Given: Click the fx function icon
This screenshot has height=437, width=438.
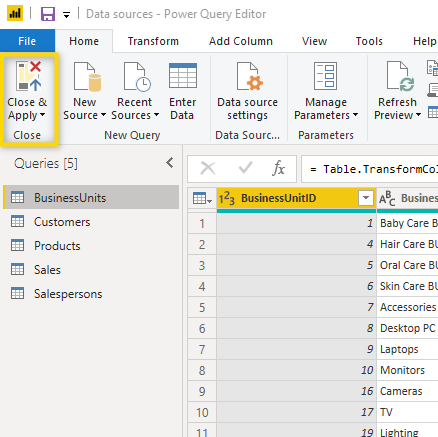Looking at the screenshot, I should (x=278, y=168).
